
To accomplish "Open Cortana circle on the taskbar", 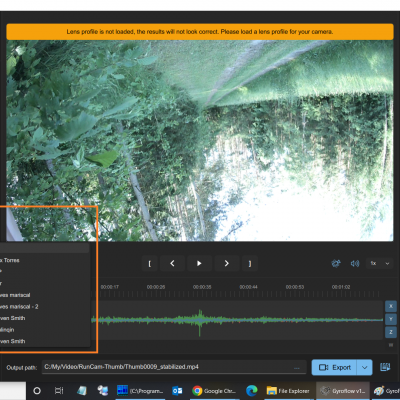I will [37, 391].
